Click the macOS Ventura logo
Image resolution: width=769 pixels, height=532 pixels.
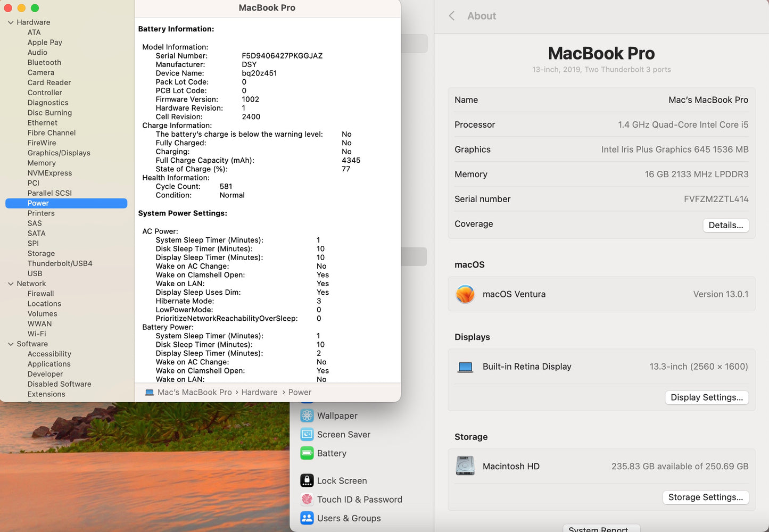pyautogui.click(x=465, y=294)
